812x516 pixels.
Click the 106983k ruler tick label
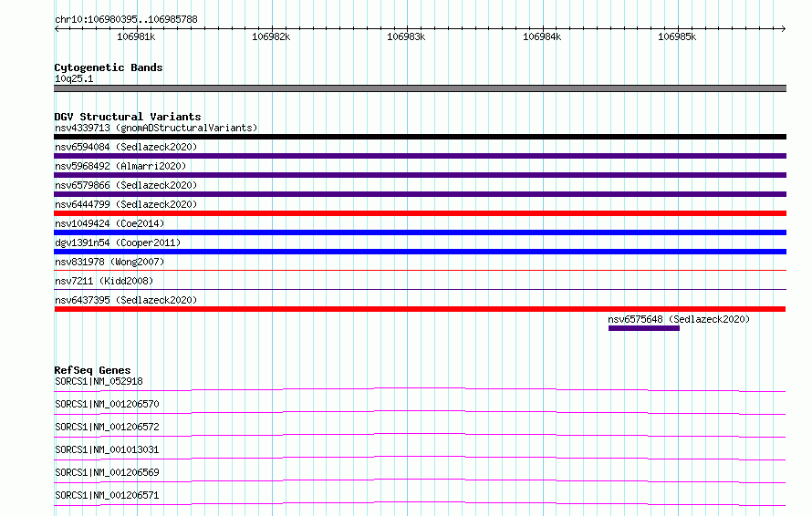(406, 36)
